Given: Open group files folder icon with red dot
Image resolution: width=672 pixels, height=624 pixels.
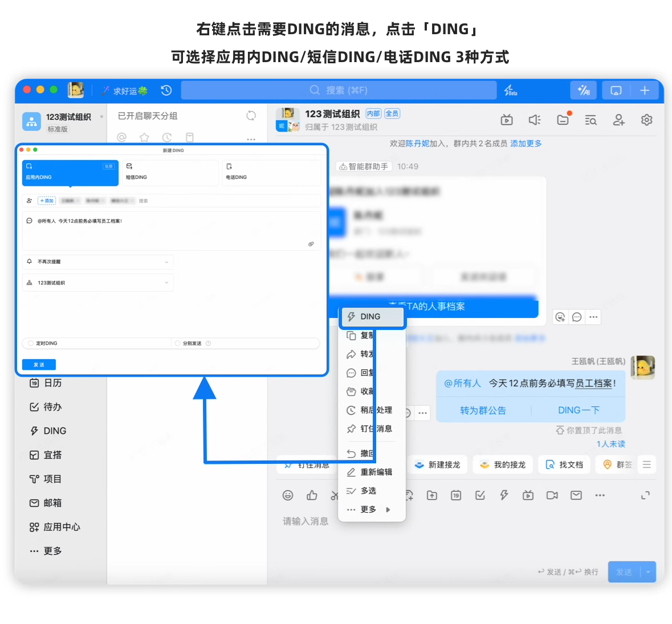Looking at the screenshot, I should (x=563, y=120).
